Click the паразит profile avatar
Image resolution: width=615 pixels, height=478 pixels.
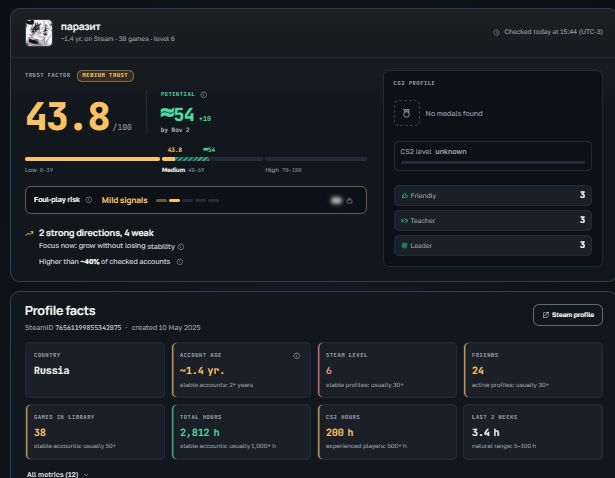point(39,33)
